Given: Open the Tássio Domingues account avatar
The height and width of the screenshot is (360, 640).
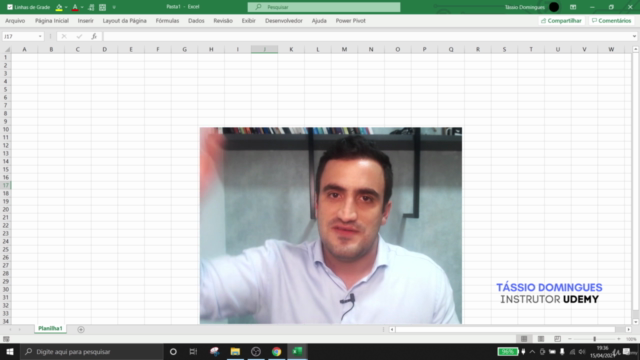Looking at the screenshot, I should pos(554,7).
